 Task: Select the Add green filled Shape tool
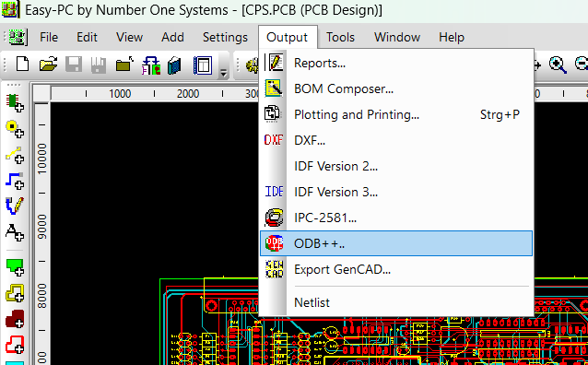[x=15, y=267]
